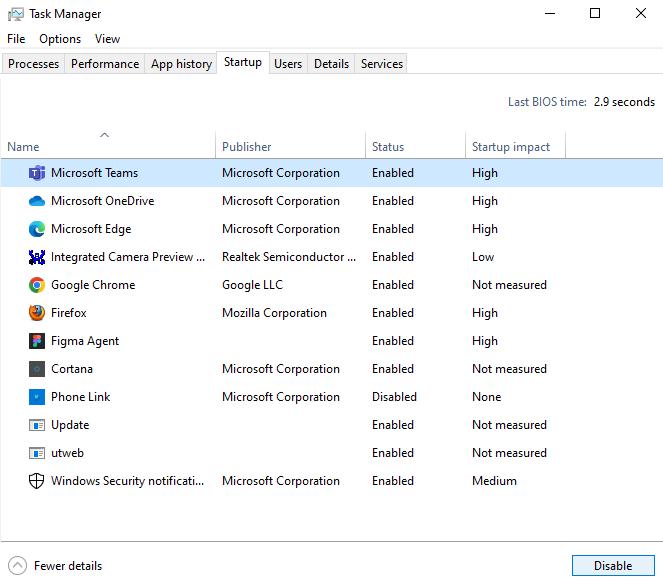Click Enabled status for Firefox row
The height and width of the screenshot is (588, 663).
click(393, 313)
